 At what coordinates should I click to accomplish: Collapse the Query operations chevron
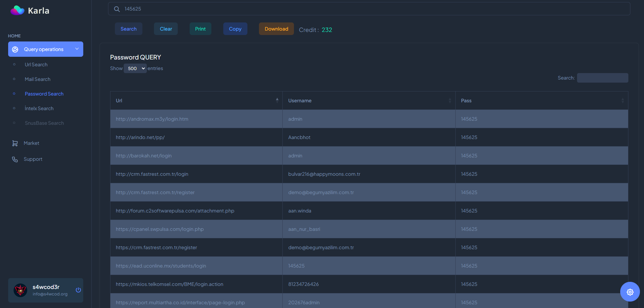click(x=77, y=49)
